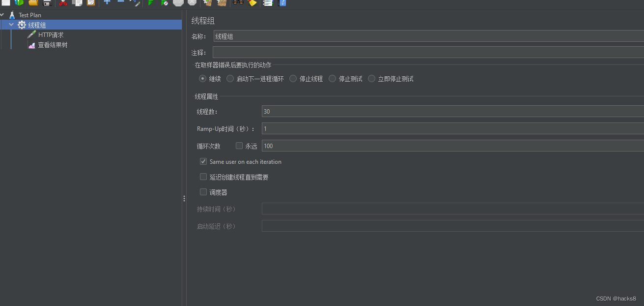Click the 在取样器错误后要执行的动作 label

click(x=233, y=65)
